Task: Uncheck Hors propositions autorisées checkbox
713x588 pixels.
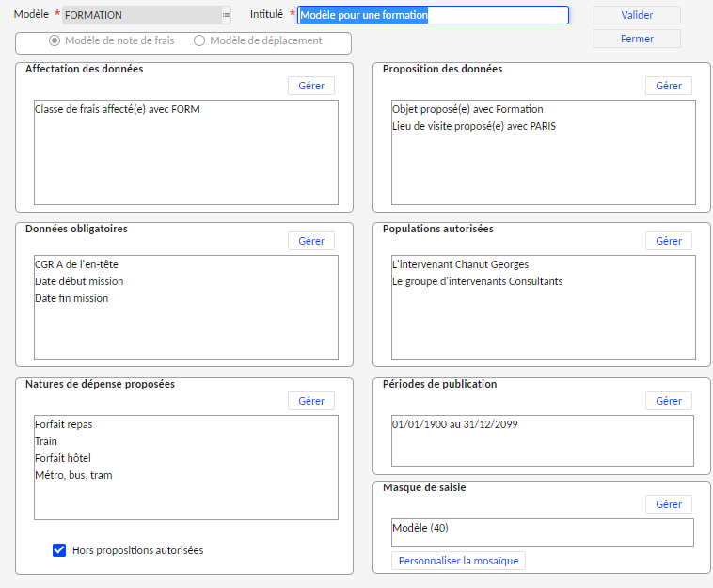Action: (59, 550)
